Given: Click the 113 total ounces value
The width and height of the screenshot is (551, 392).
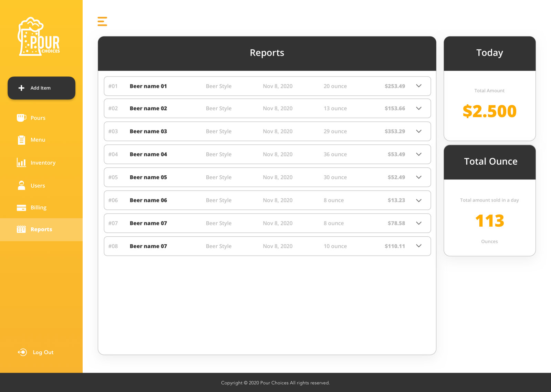Looking at the screenshot, I should (489, 221).
